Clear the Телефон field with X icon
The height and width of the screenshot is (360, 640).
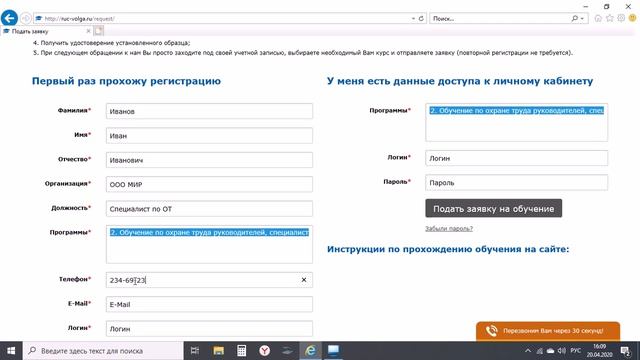(x=304, y=280)
